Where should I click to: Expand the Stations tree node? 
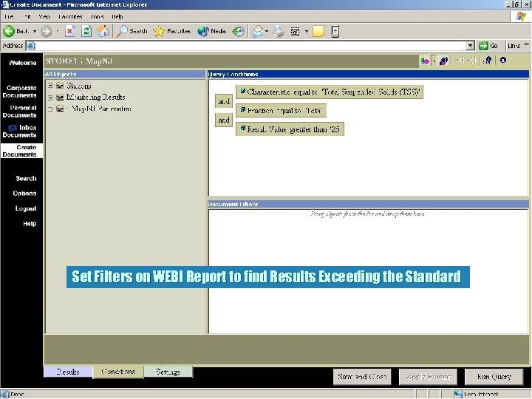[x=50, y=86]
